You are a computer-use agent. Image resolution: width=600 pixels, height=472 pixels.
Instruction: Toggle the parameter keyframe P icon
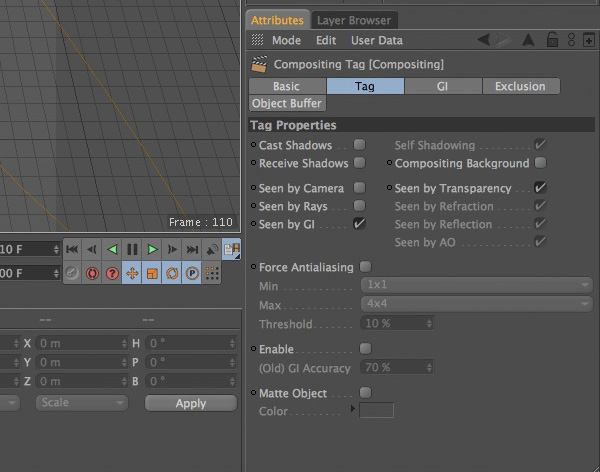[192, 273]
